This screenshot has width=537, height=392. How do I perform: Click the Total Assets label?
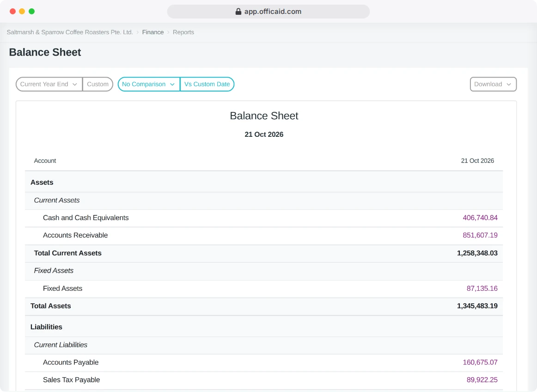51,306
